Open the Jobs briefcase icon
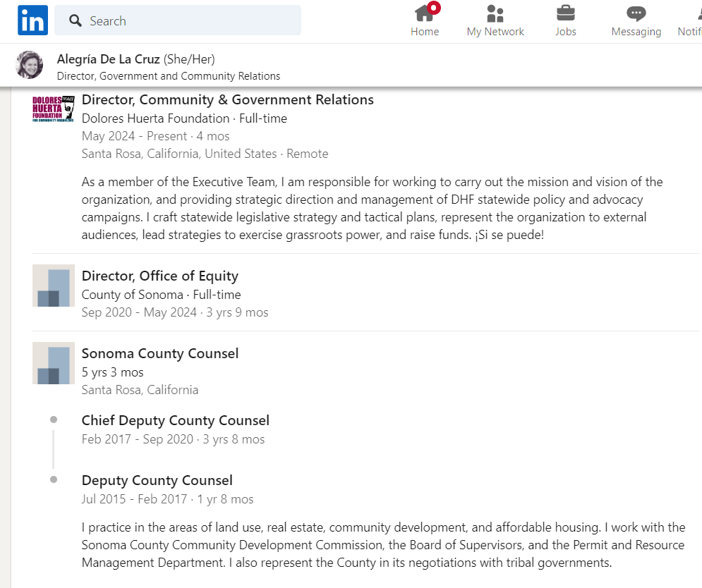 tap(565, 13)
